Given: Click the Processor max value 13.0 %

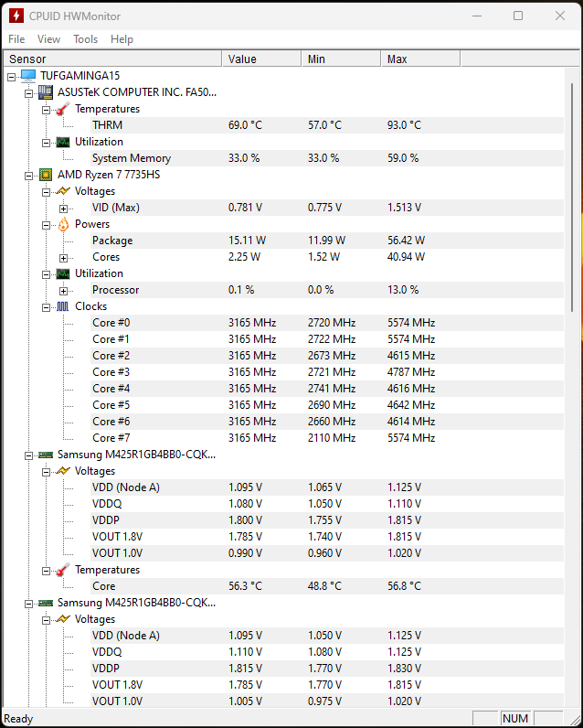Looking at the screenshot, I should 403,290.
